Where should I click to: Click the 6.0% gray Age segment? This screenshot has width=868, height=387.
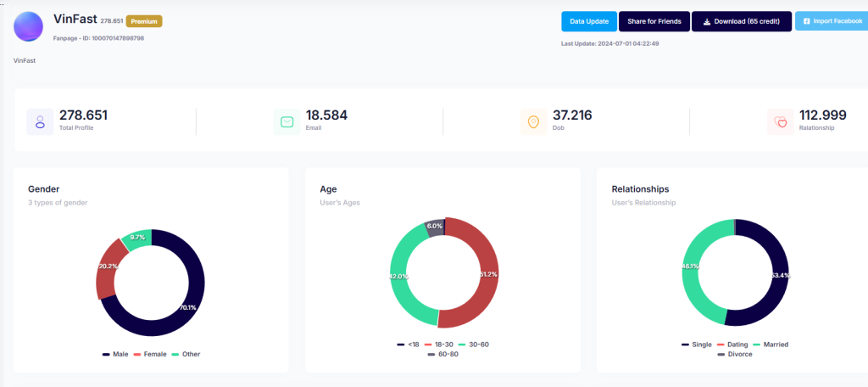pyautogui.click(x=435, y=227)
